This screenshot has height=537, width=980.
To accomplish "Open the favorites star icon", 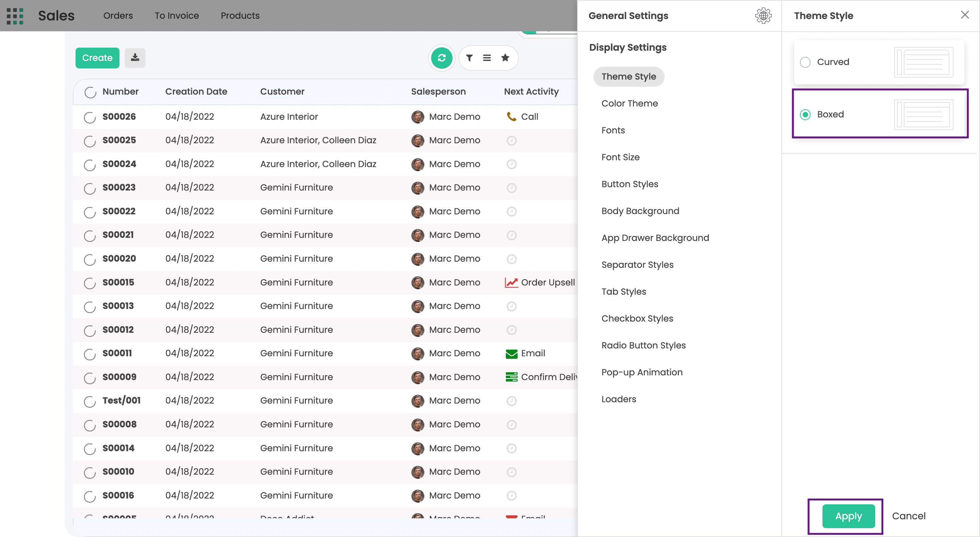I will (505, 58).
